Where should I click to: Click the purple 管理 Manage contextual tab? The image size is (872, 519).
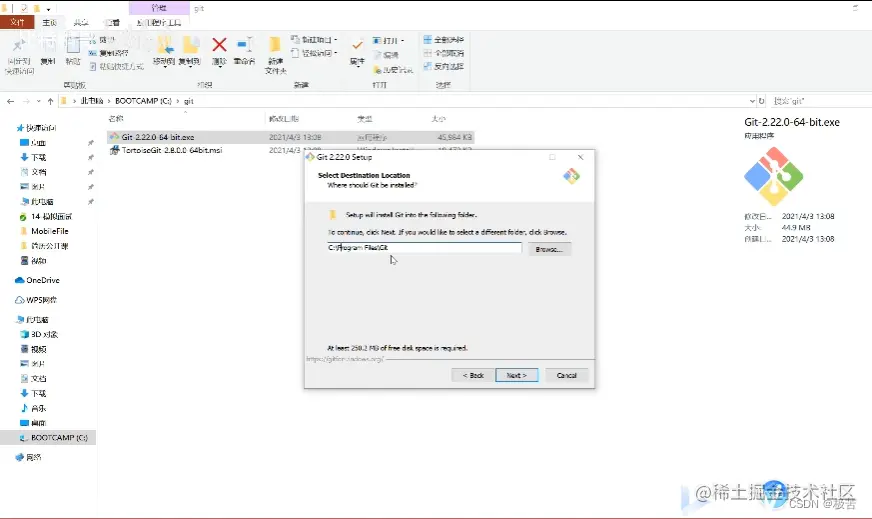pos(159,8)
